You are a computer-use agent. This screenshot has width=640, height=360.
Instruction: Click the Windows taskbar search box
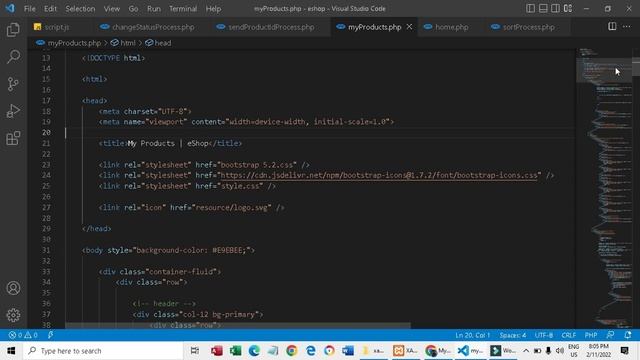[103, 351]
